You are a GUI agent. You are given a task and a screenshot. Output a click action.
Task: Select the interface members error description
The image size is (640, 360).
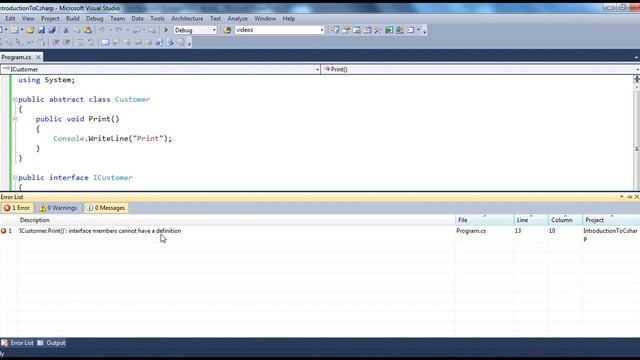pos(100,231)
